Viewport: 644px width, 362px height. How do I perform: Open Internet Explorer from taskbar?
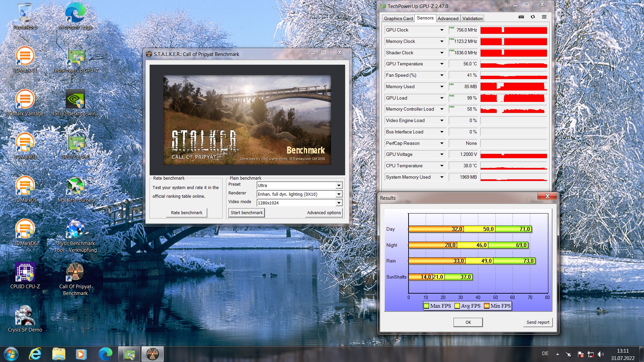(x=35, y=354)
